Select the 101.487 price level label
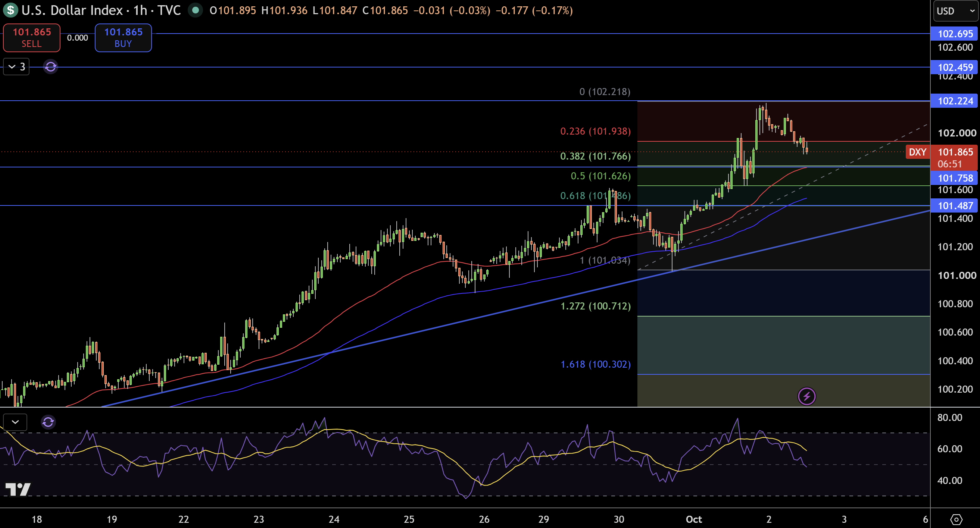The image size is (980, 528). 955,206
